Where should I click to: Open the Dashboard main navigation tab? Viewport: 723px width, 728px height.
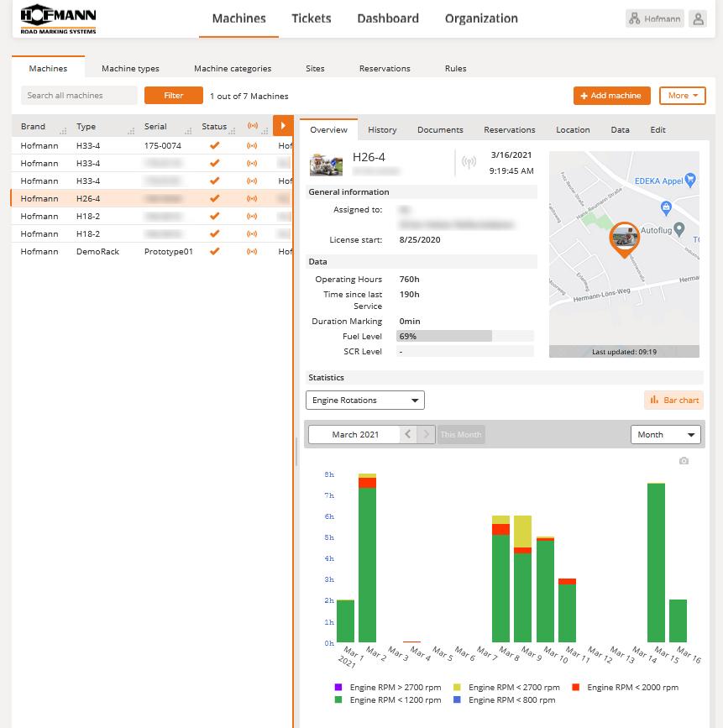coord(388,18)
